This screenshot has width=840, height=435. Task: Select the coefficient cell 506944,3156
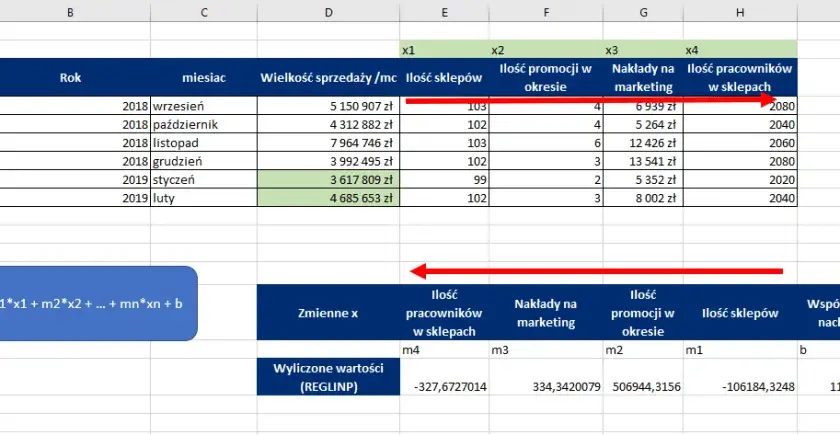click(643, 386)
